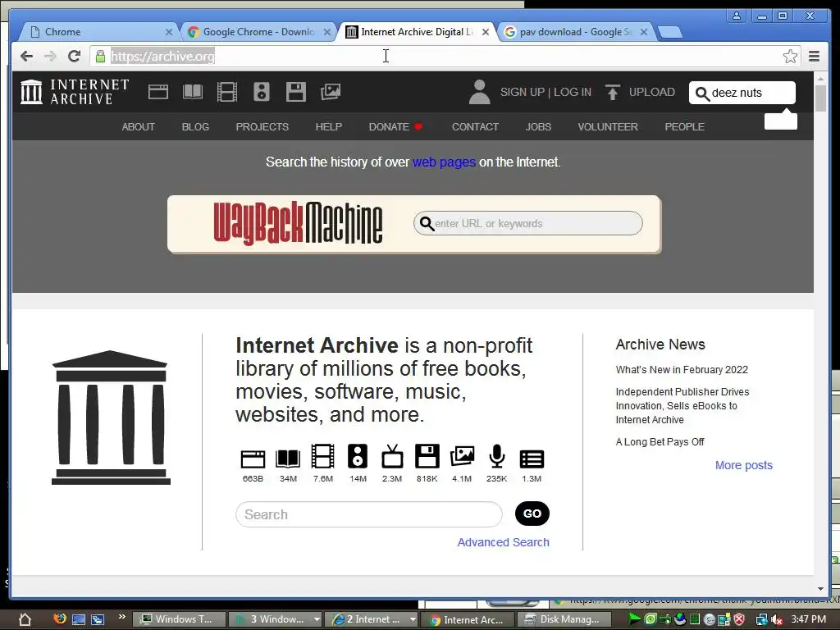Click the muted volume tray icon

pos(776,619)
